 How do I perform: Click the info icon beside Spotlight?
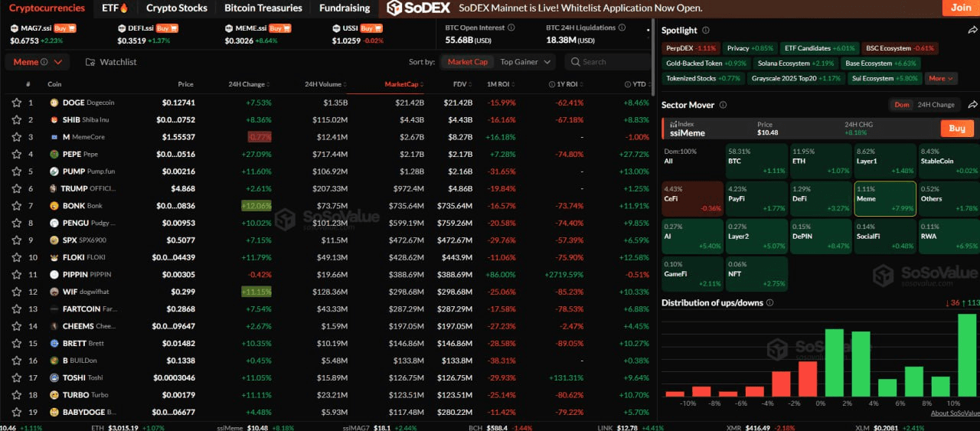pos(706,31)
